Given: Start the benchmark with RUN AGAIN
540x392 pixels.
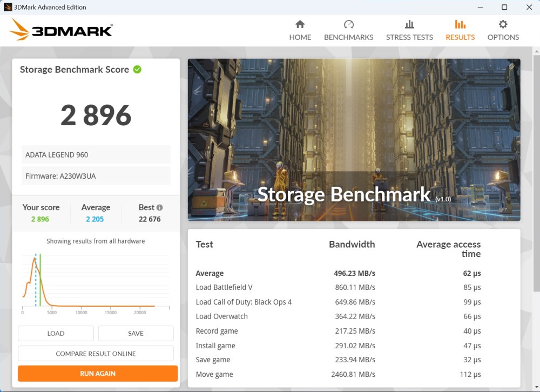Looking at the screenshot, I should [98, 374].
